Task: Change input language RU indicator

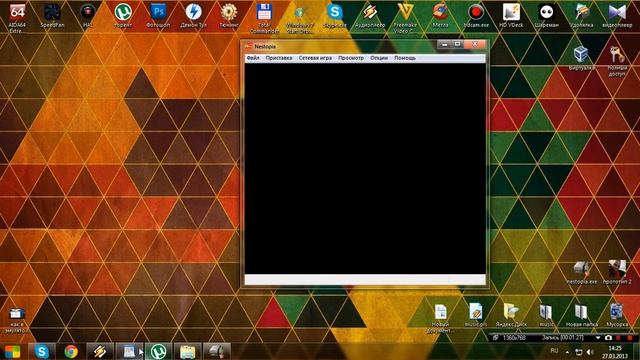Action: pyautogui.click(x=554, y=351)
